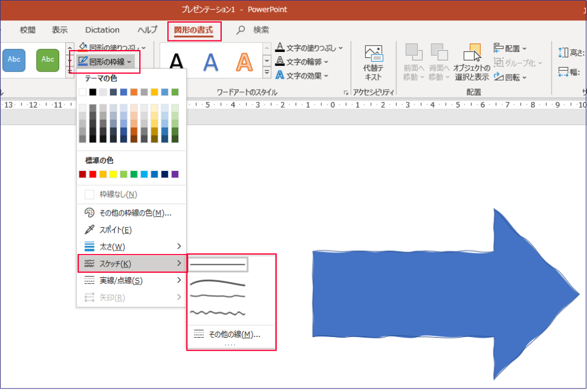Open the 図形の枠線 dropdown
The width and height of the screenshot is (587, 392).
[x=104, y=62]
